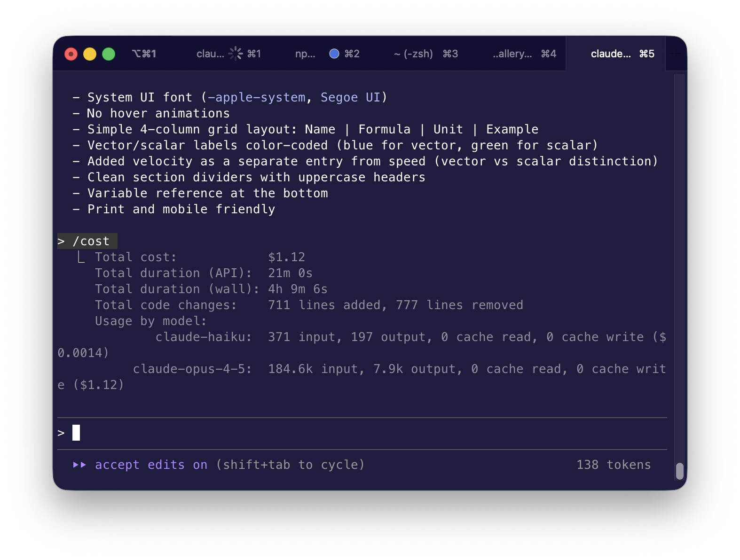
Task: Click the 'Segoe UI' highlighted text
Action: click(350, 97)
